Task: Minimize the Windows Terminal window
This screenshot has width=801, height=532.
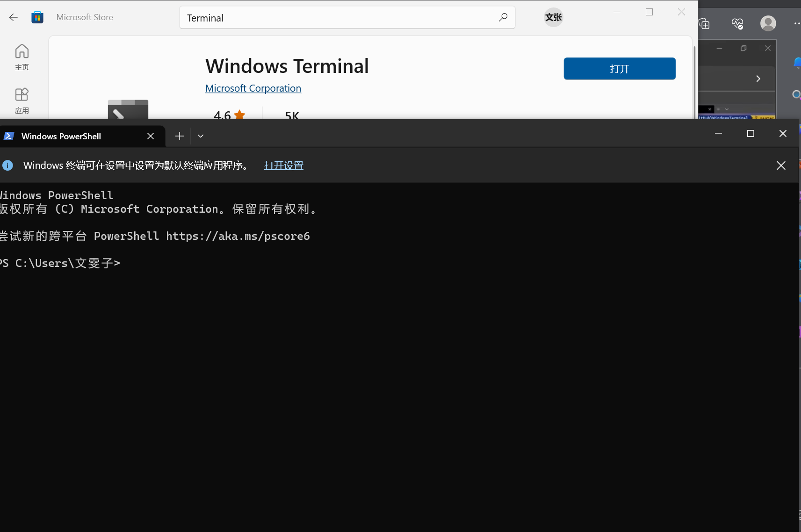Action: (x=719, y=134)
